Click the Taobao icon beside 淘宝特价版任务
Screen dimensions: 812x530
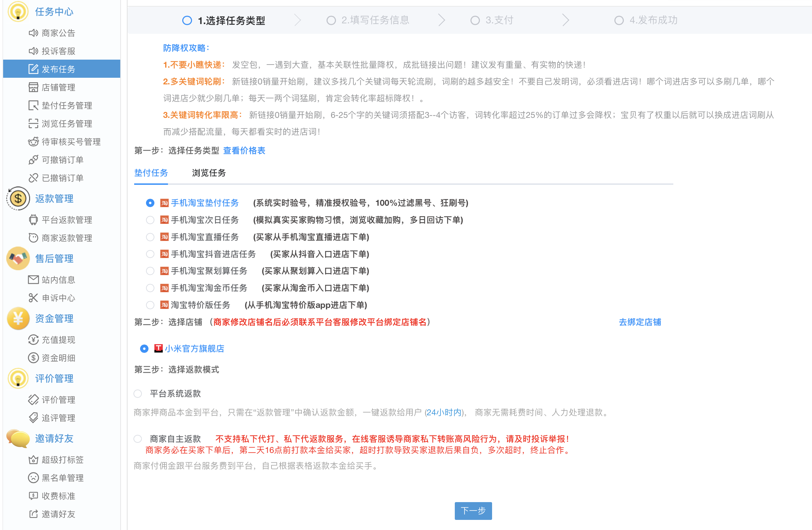(x=164, y=305)
